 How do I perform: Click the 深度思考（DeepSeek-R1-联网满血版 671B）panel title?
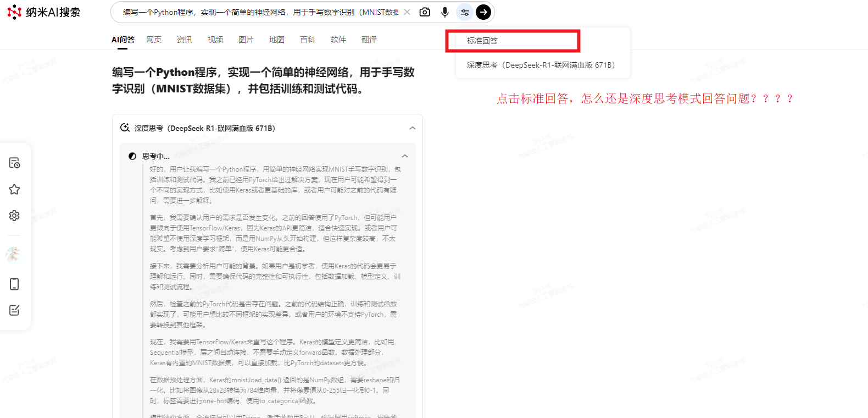tap(205, 128)
